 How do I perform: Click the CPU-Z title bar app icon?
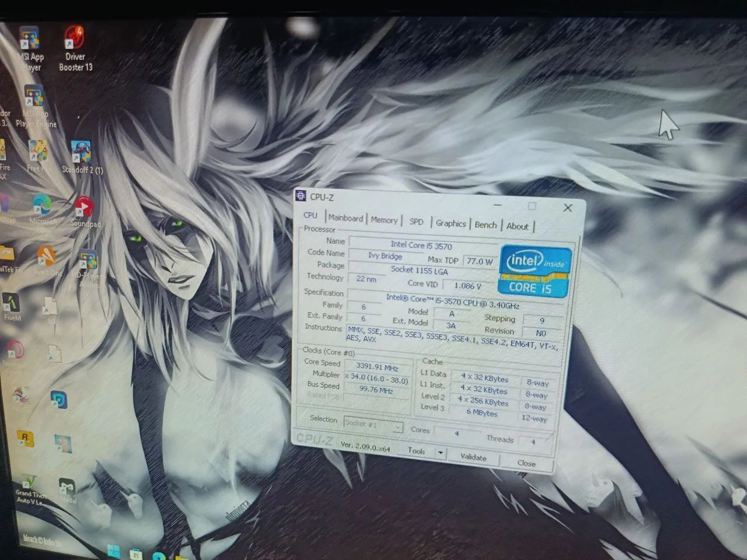301,195
